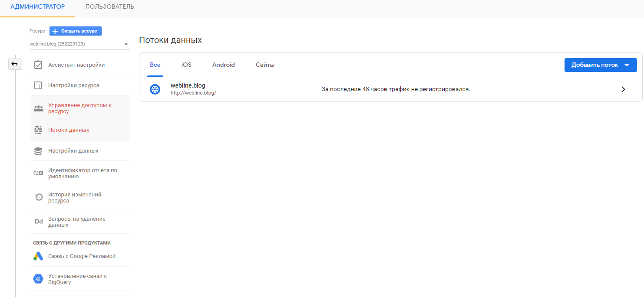Open the webline.blog property dropdown
644x297 pixels.
[x=79, y=44]
